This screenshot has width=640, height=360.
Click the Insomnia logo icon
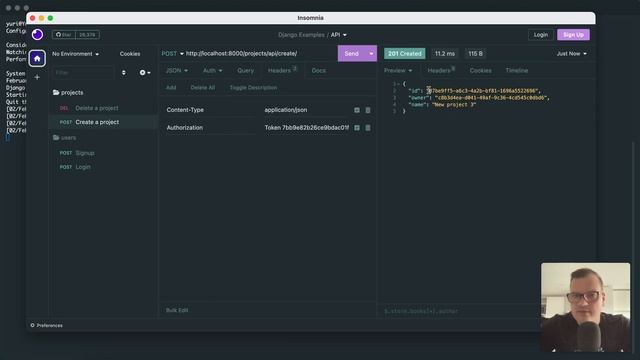pyautogui.click(x=37, y=35)
